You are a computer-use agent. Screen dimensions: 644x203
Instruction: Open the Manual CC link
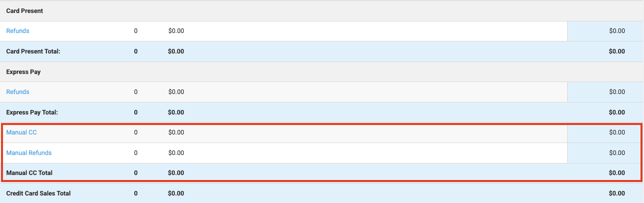(x=21, y=132)
